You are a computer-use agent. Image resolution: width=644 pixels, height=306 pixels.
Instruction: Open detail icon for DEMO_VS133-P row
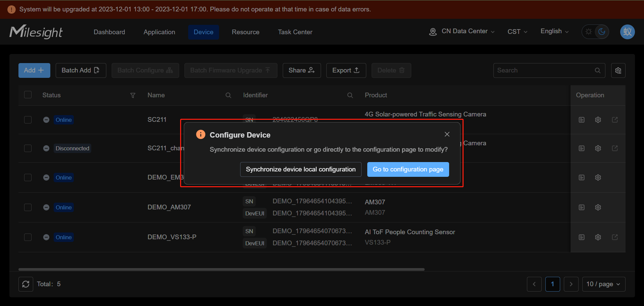(x=582, y=237)
